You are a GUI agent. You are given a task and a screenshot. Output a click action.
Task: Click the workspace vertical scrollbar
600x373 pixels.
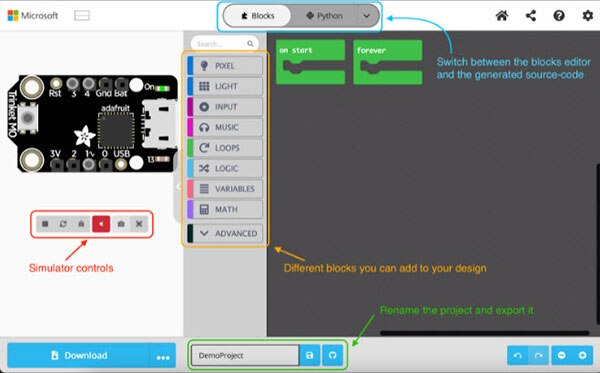[x=598, y=244]
